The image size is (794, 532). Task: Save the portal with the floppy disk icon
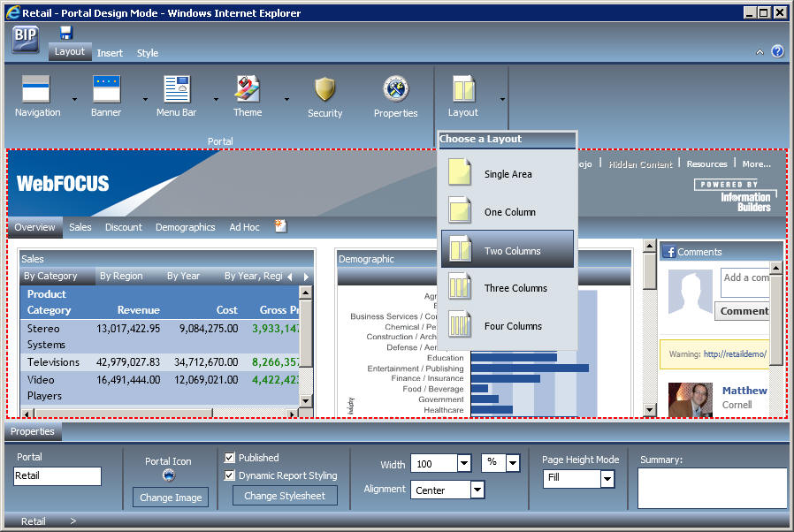click(x=66, y=33)
